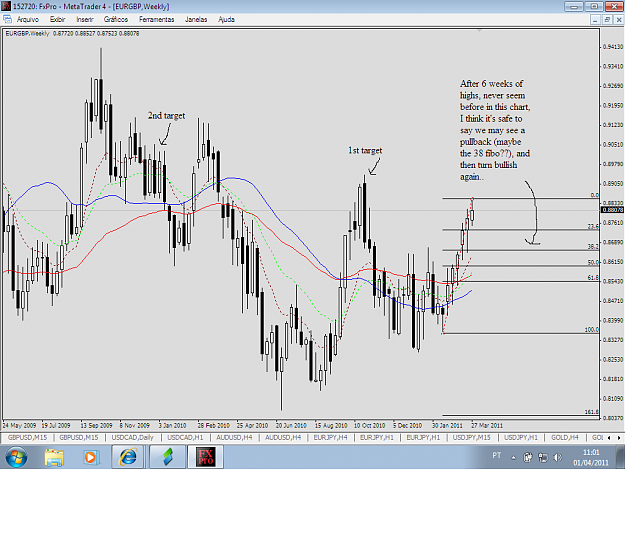Select the '2nd target' chart label
This screenshot has width=625, height=535.
pos(166,116)
